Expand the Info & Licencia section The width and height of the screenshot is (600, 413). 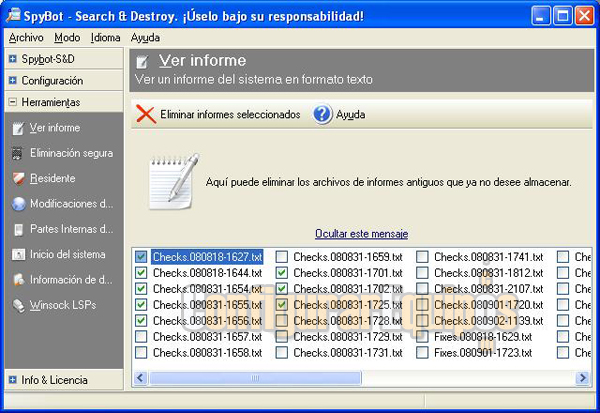tap(13, 380)
